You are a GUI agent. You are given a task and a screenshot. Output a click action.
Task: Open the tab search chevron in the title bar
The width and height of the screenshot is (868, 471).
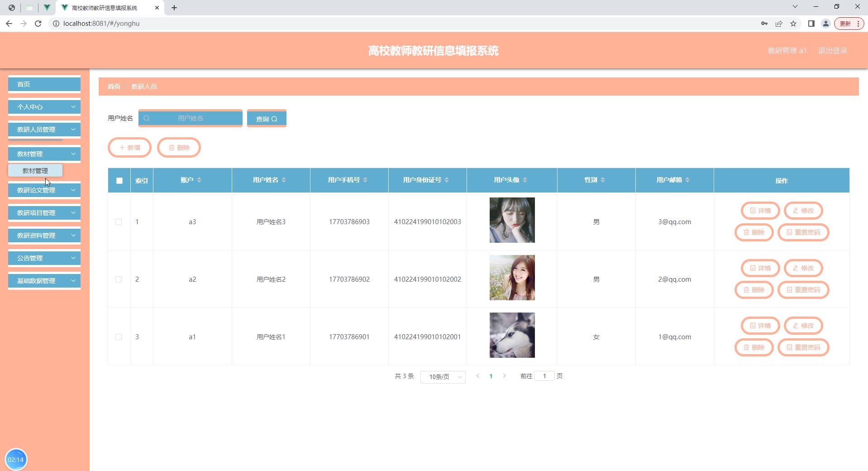(x=795, y=6)
